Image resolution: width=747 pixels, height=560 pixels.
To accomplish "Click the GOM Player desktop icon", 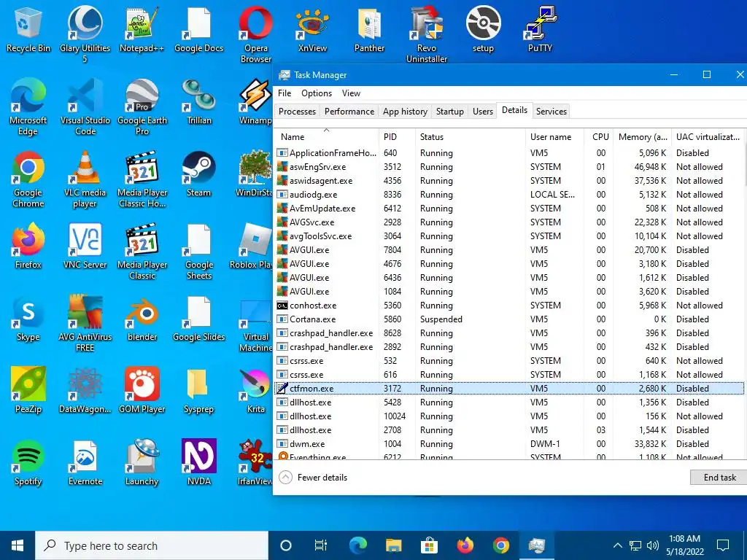I will 142,391.
